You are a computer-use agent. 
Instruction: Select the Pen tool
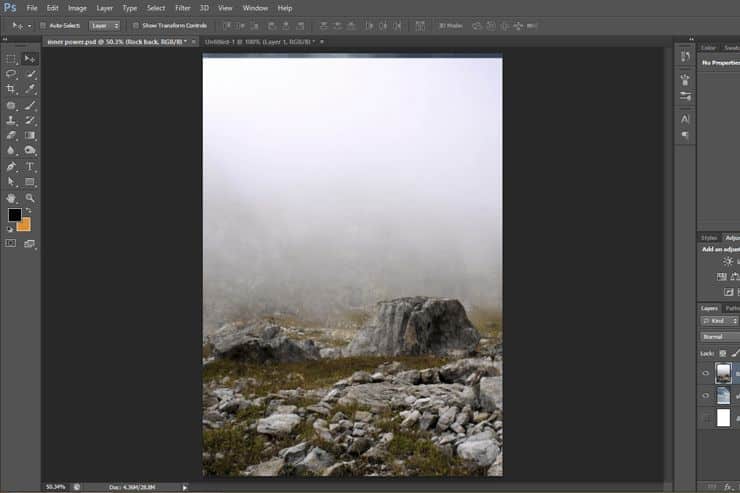[x=11, y=166]
